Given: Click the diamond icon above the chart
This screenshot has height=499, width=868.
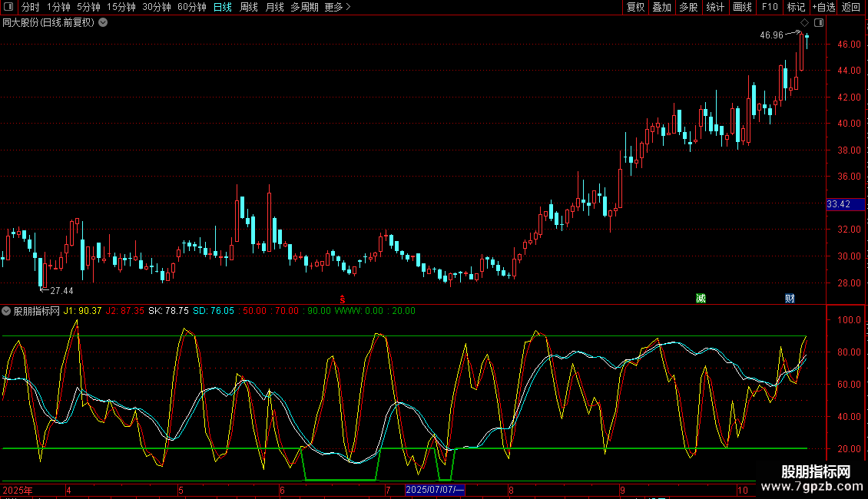Looking at the screenshot, I should tap(804, 23).
